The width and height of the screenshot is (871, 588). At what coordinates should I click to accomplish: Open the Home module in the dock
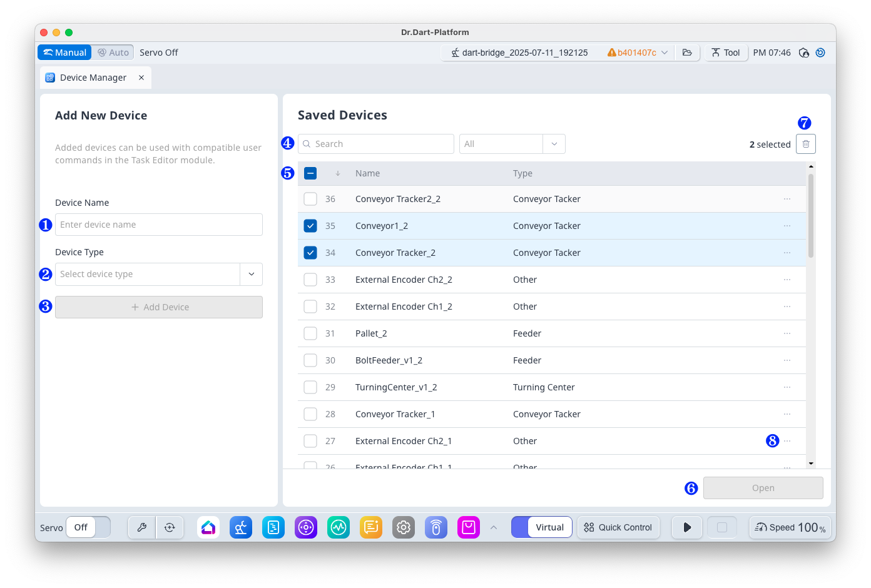(x=208, y=527)
